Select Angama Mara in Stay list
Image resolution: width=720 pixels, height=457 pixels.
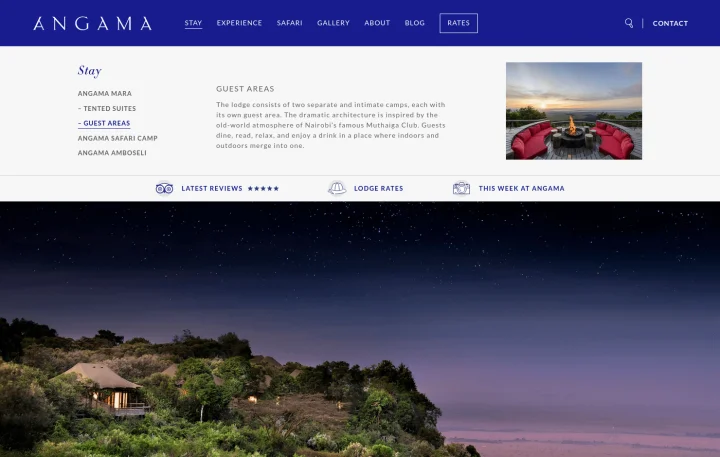coord(105,93)
